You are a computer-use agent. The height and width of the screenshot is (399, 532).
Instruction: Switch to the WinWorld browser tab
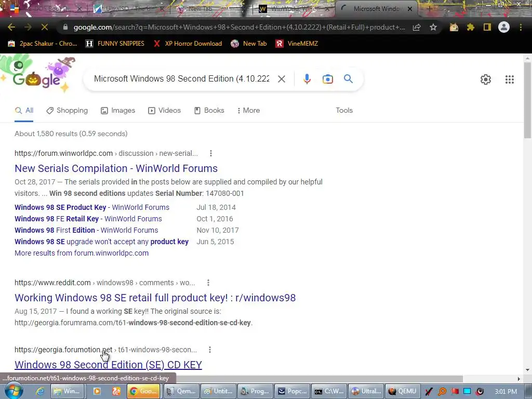click(294, 9)
